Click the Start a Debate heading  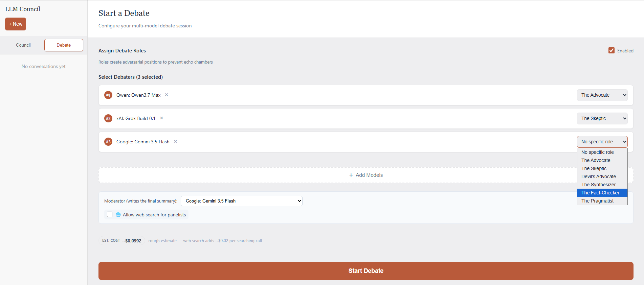click(x=124, y=13)
